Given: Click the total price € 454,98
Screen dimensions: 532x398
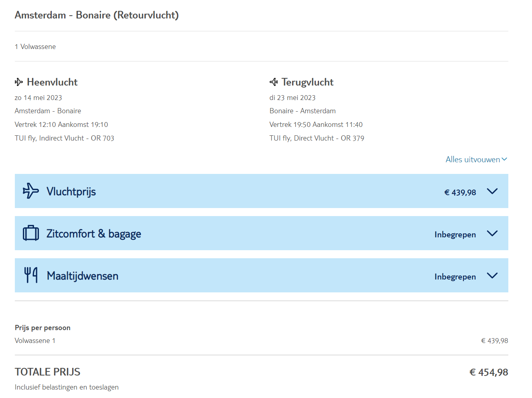Looking at the screenshot, I should click(488, 372).
